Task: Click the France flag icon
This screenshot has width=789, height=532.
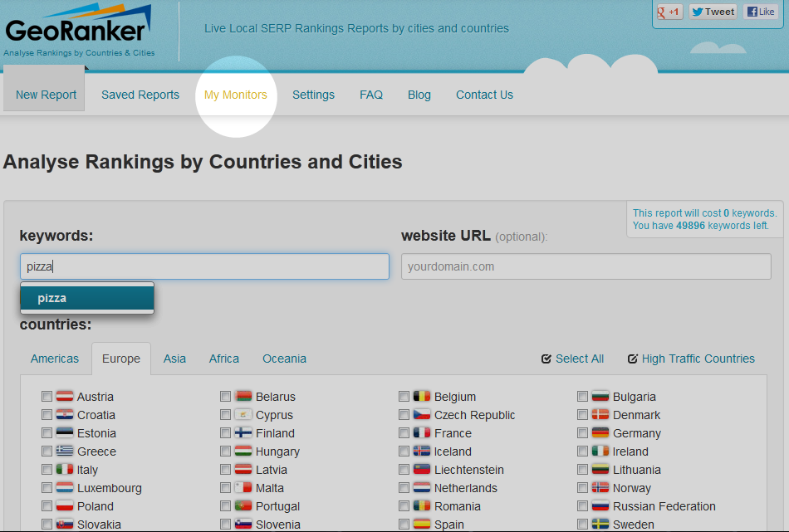Action: pyautogui.click(x=422, y=433)
